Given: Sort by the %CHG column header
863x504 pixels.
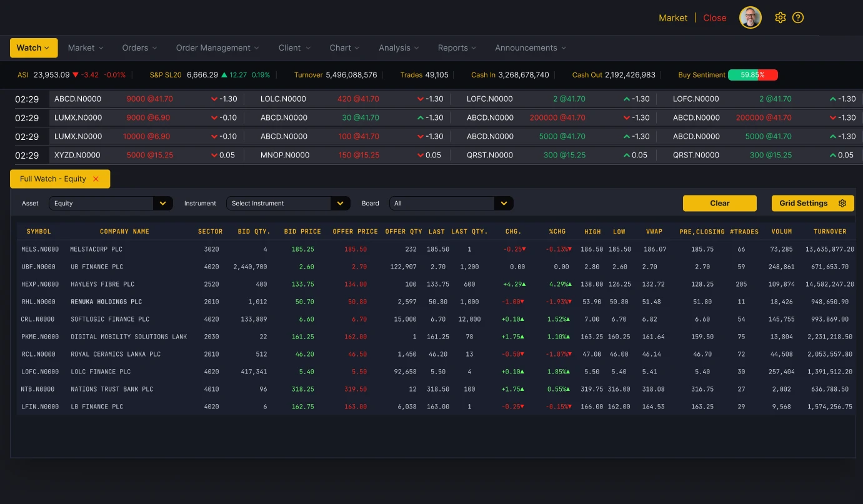Looking at the screenshot, I should pyautogui.click(x=557, y=232).
